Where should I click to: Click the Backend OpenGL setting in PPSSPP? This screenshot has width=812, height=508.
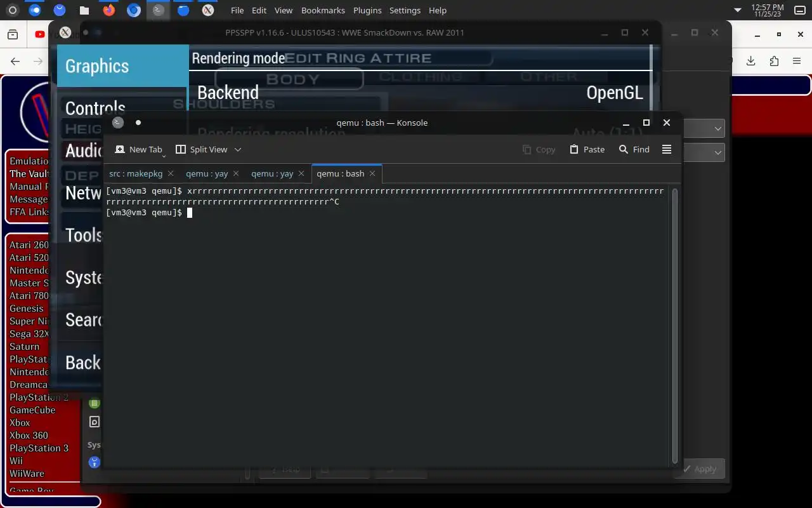click(420, 93)
